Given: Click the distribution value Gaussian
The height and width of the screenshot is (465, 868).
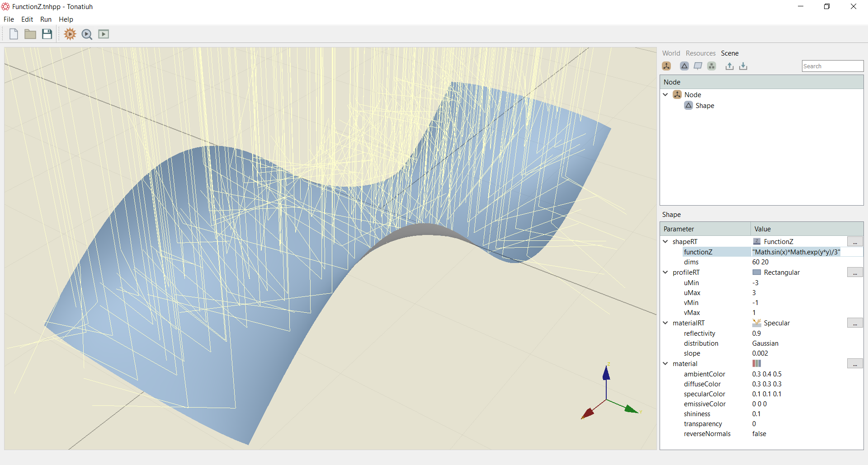Looking at the screenshot, I should point(765,343).
